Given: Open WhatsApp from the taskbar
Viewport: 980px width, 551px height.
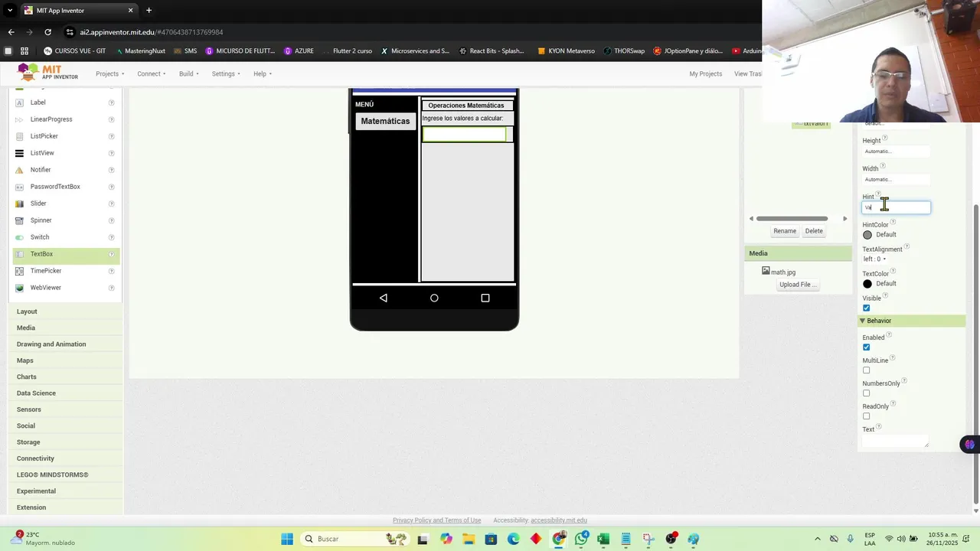Looking at the screenshot, I should point(581,539).
